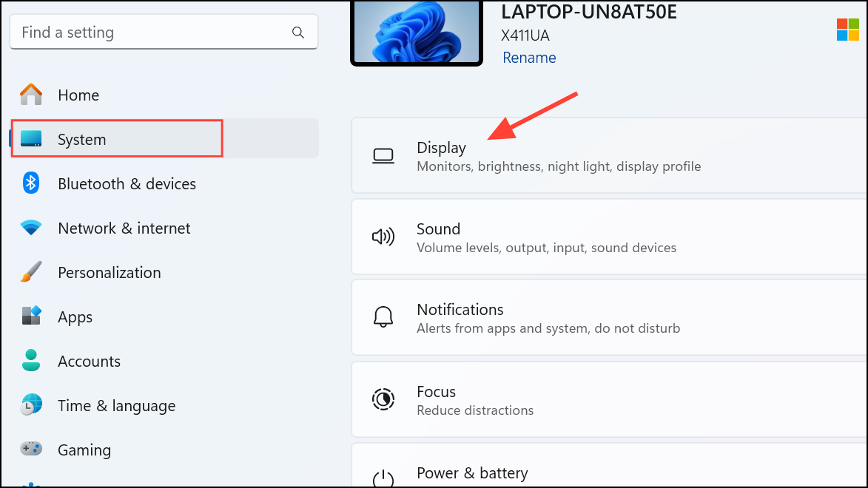
Task: Click the Notifications bell icon
Action: 383,317
